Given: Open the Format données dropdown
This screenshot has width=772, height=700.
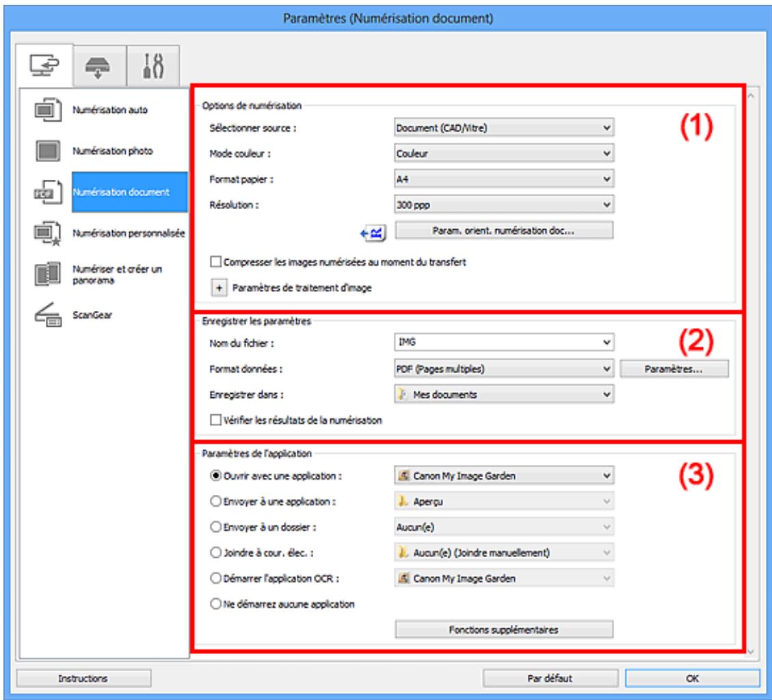Looking at the screenshot, I should (x=504, y=368).
